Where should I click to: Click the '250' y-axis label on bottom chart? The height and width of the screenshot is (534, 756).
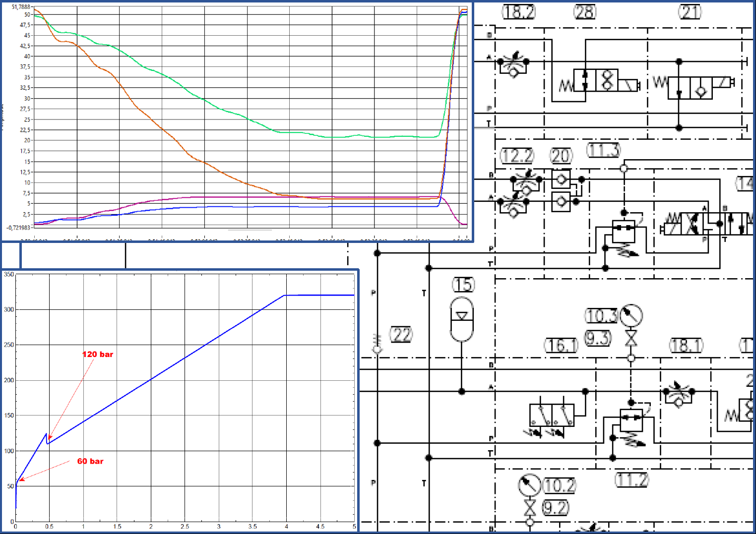tap(9, 345)
